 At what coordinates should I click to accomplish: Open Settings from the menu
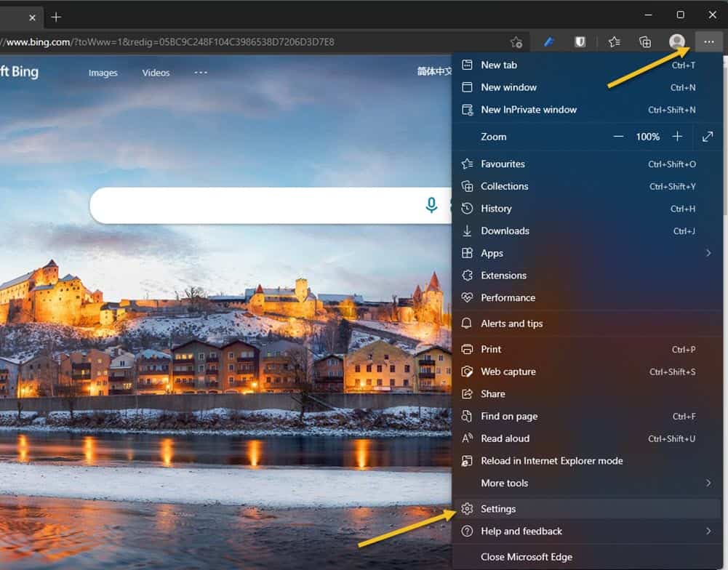[587, 509]
